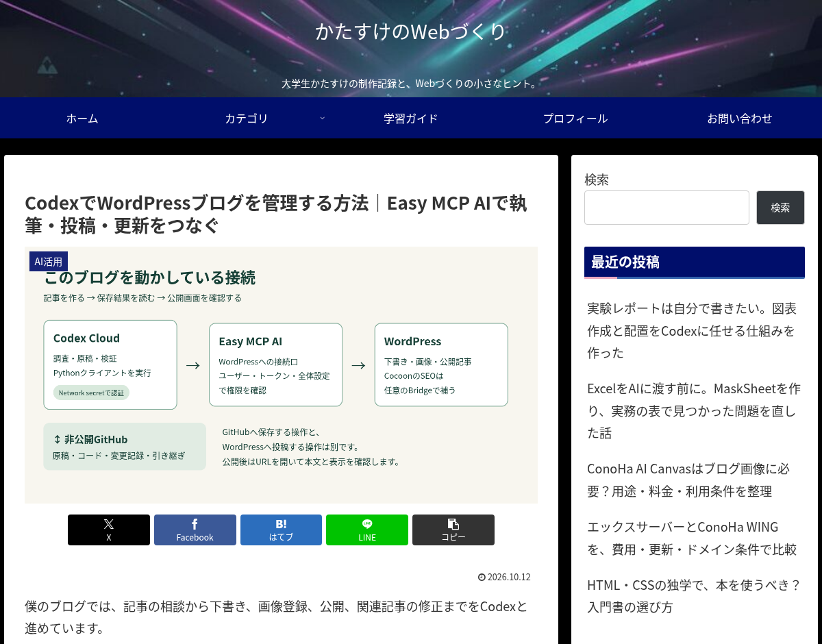Copy the post URL with コピー button

453,530
